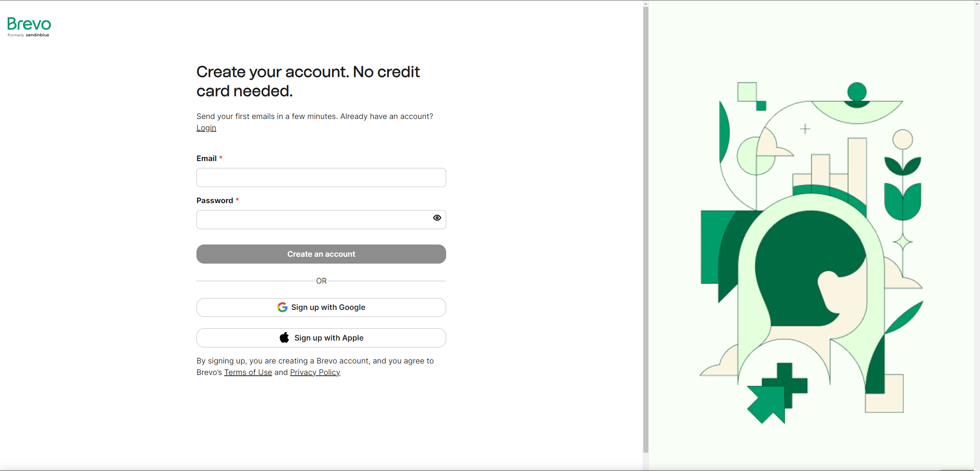
Task: Click the required asterisk next to Email
Action: (x=221, y=157)
